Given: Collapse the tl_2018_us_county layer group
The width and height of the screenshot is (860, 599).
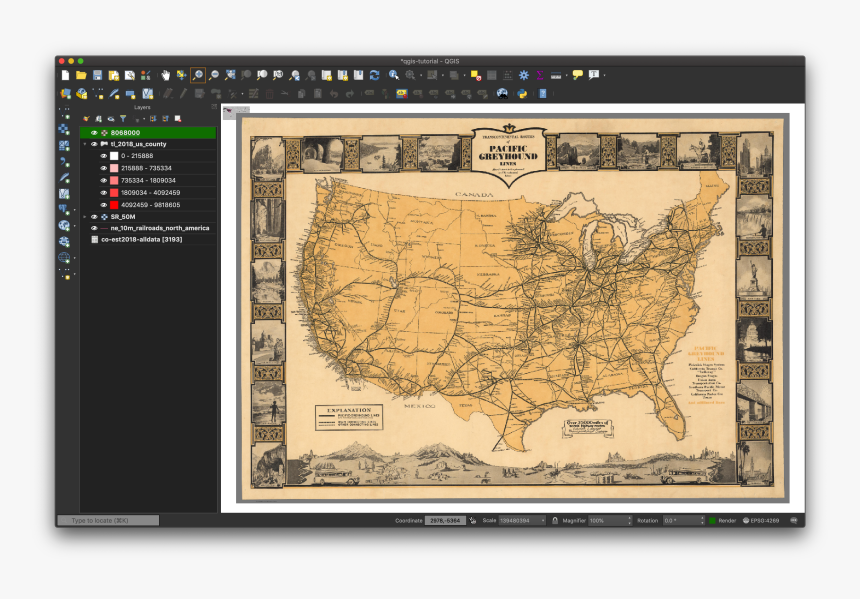Looking at the screenshot, I should (x=85, y=144).
